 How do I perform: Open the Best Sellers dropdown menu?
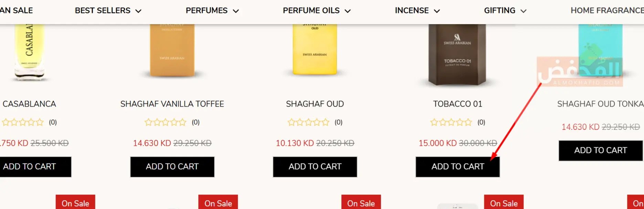(x=108, y=11)
